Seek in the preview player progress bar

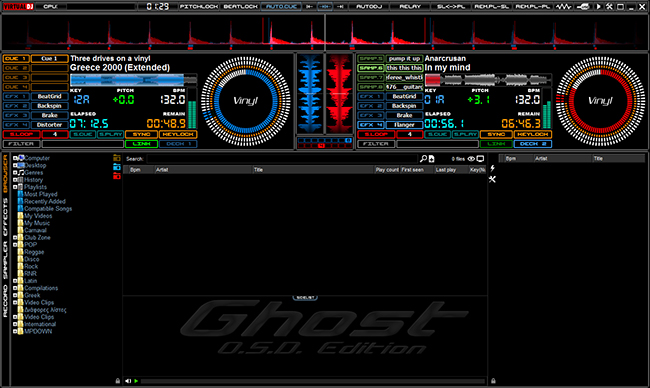point(313,381)
